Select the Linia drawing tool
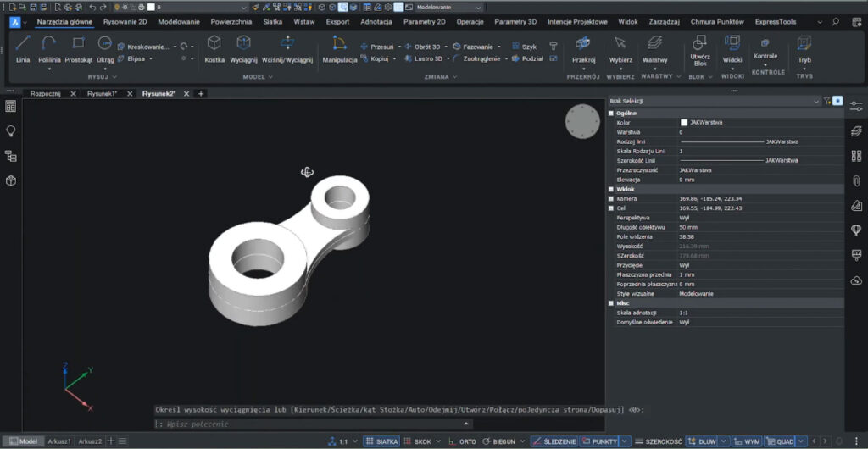868x449 pixels. click(x=23, y=48)
